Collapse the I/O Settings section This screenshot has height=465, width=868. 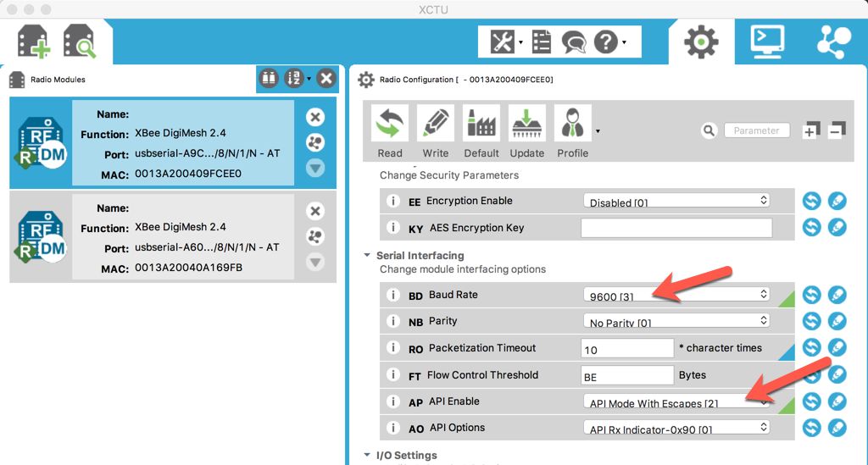(367, 455)
